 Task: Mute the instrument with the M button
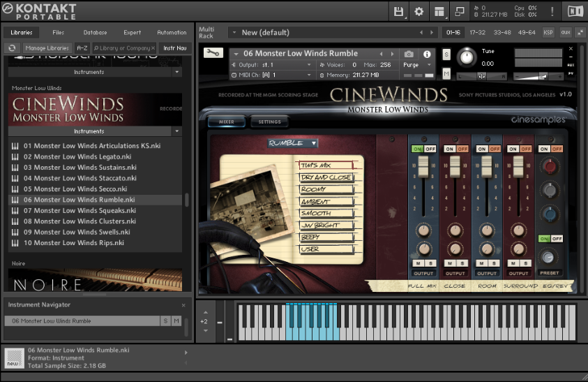tap(446, 74)
